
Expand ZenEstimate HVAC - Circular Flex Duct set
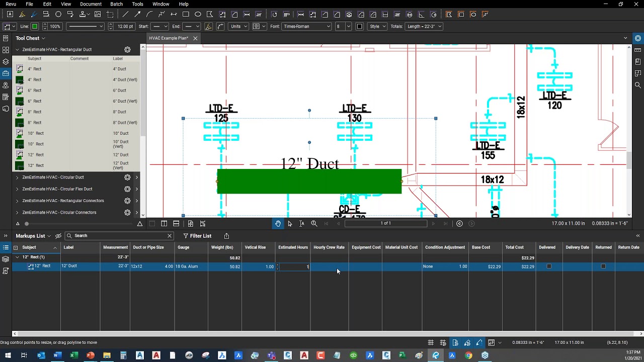[17, 189]
